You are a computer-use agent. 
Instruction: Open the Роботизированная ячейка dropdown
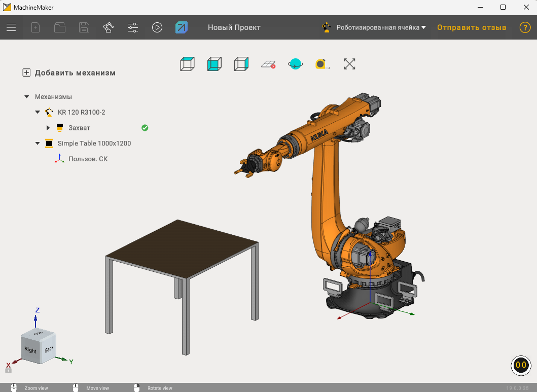380,27
